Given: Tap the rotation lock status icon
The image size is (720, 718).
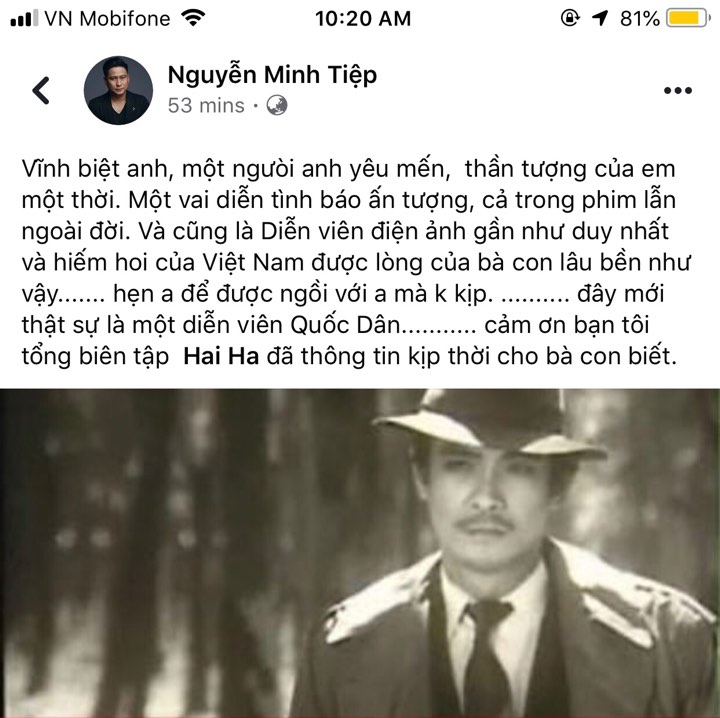Looking at the screenshot, I should click(x=569, y=19).
